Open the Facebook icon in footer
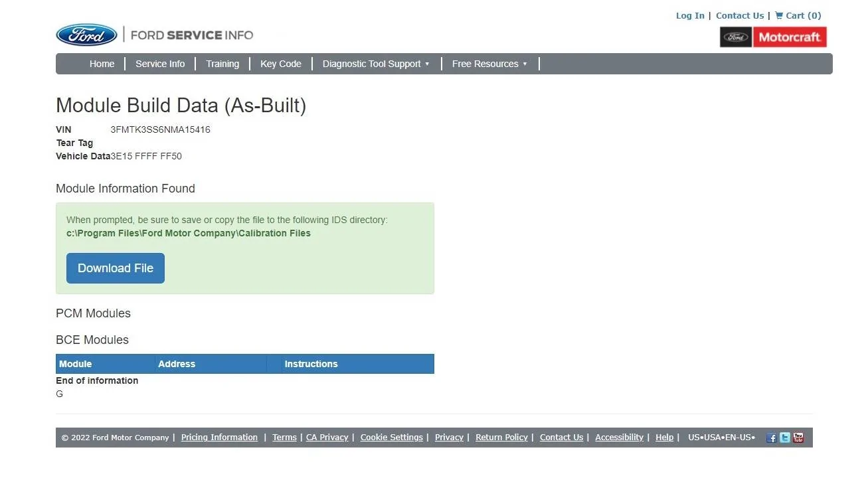The image size is (868, 488). tap(771, 438)
